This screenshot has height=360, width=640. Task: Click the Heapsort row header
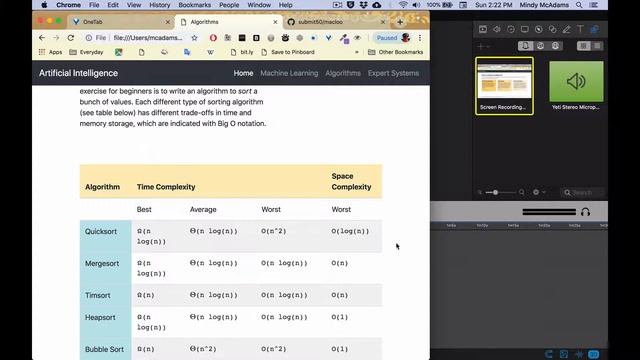(x=105, y=322)
